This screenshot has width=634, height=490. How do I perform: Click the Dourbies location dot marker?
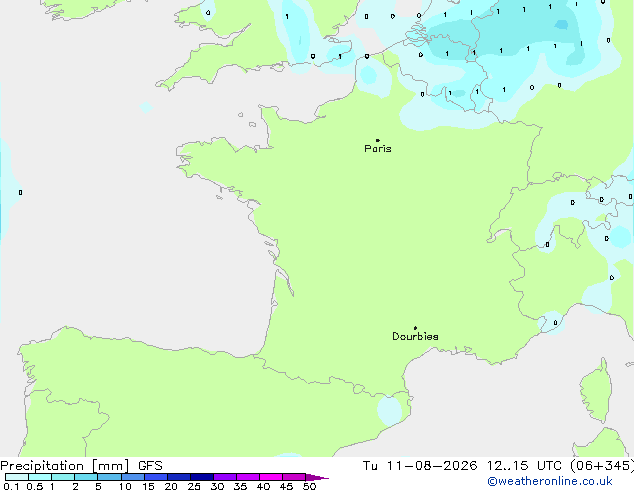point(415,328)
